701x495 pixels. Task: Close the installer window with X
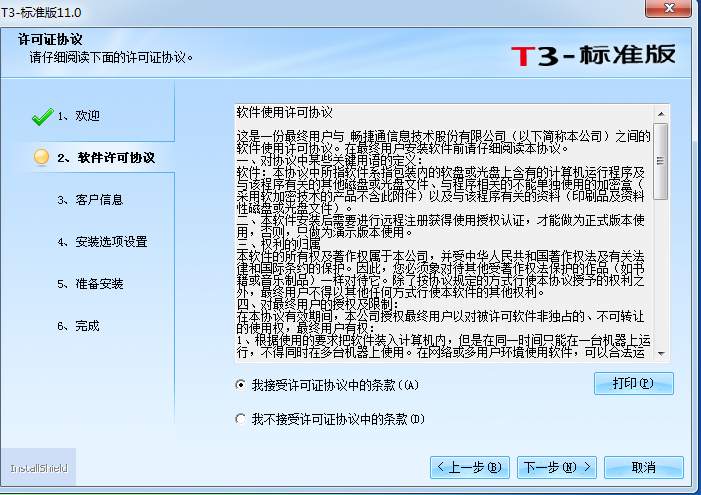[668, 8]
